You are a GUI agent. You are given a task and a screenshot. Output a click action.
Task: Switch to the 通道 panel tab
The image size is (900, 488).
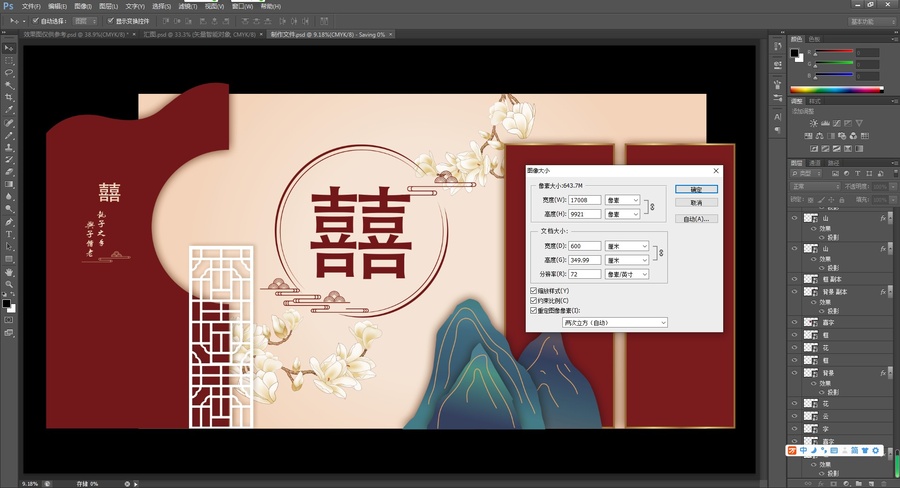tap(814, 163)
